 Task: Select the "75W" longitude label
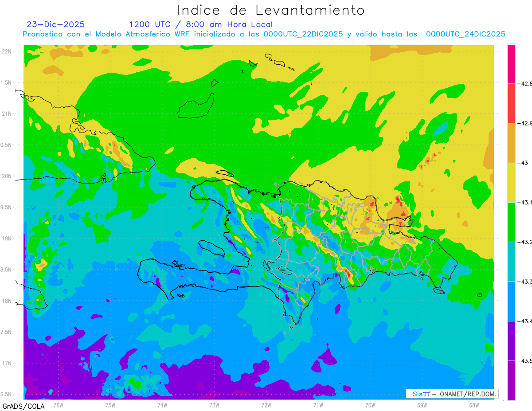110,405
